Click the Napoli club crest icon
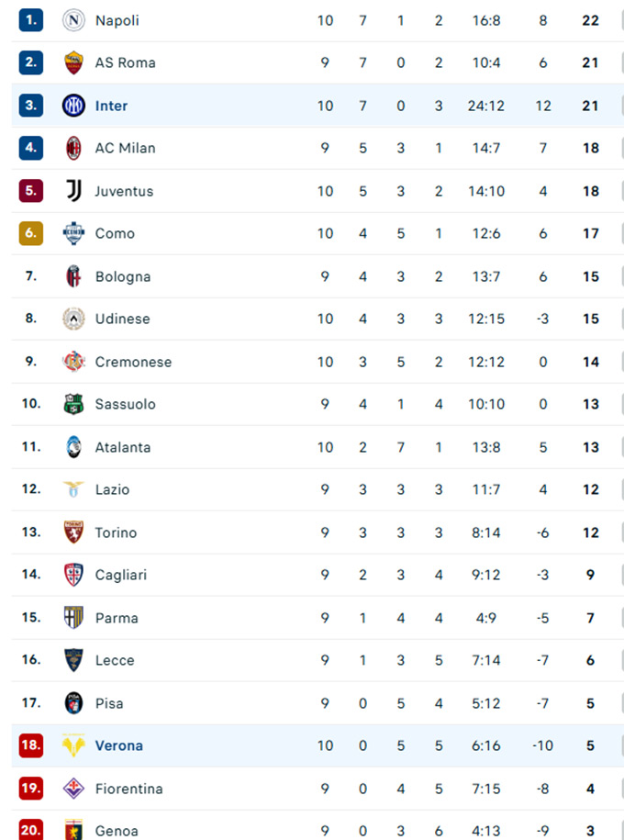This screenshot has width=624, height=840. coord(73,20)
